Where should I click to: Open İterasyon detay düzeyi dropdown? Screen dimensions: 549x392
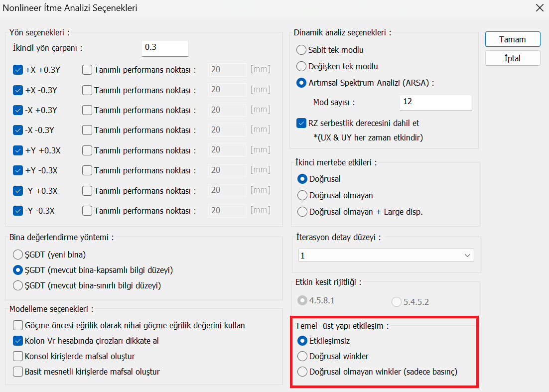click(x=386, y=256)
